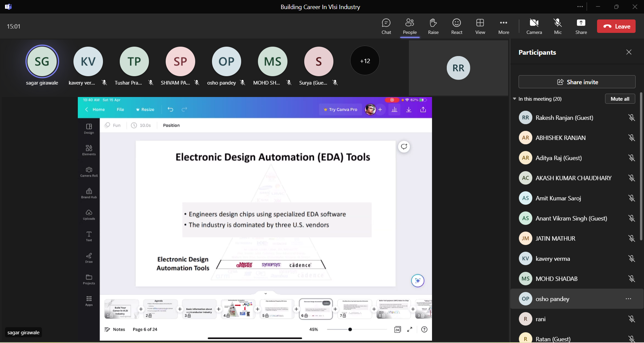Toggle the Camera on
The height and width of the screenshot is (343, 644).
(534, 27)
